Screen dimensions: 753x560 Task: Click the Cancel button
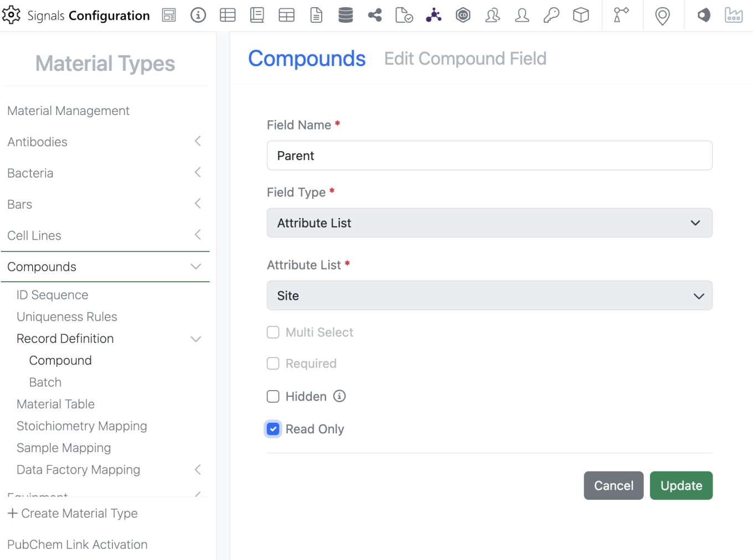[x=613, y=485]
